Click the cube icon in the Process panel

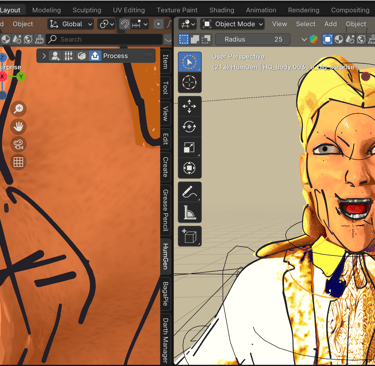(x=82, y=56)
